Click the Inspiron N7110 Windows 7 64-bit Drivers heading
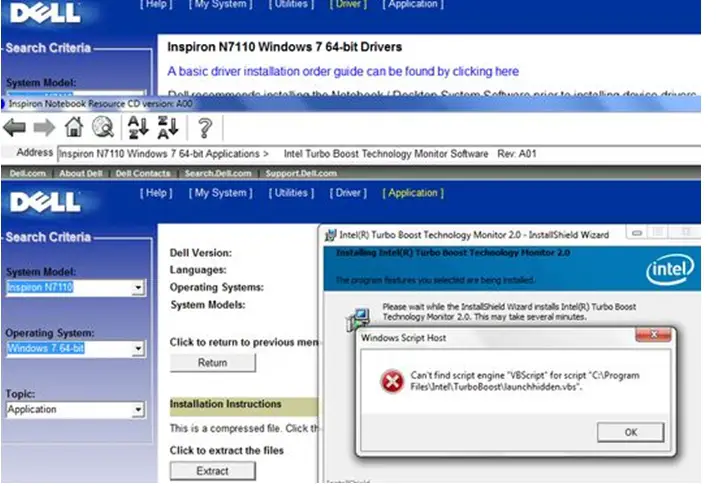The image size is (716, 486). (284, 47)
